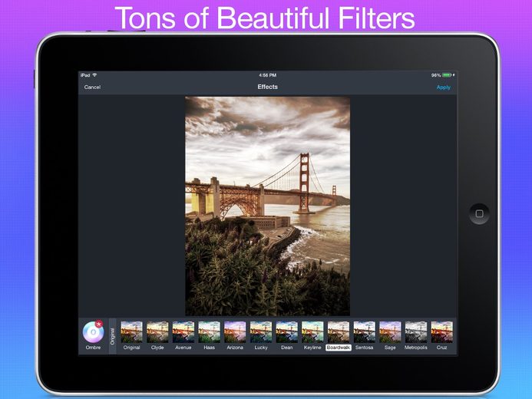
Task: Tap the Cancel button
Action: 92,87
